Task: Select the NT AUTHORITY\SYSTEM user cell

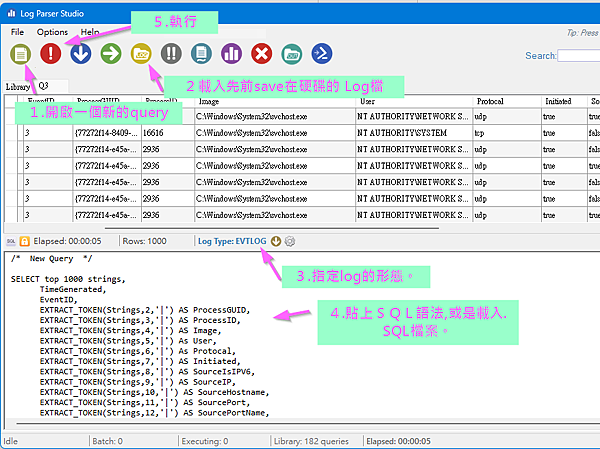Action: [x=414, y=133]
